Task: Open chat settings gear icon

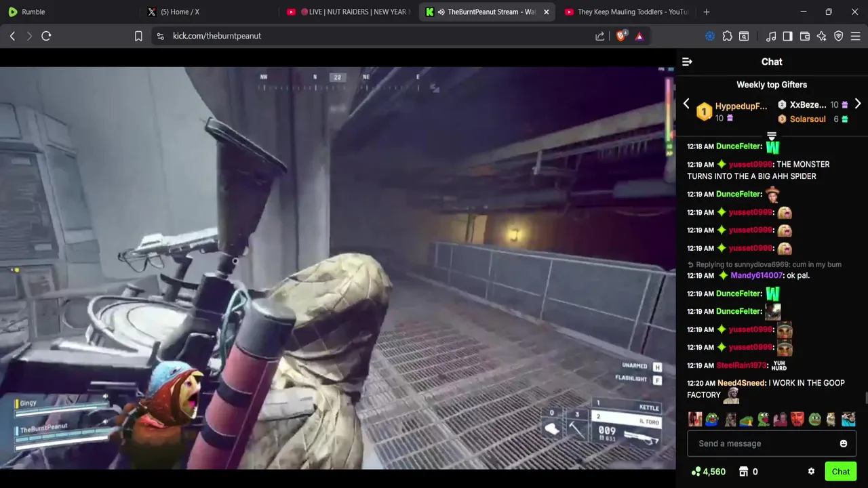Action: [x=811, y=472]
